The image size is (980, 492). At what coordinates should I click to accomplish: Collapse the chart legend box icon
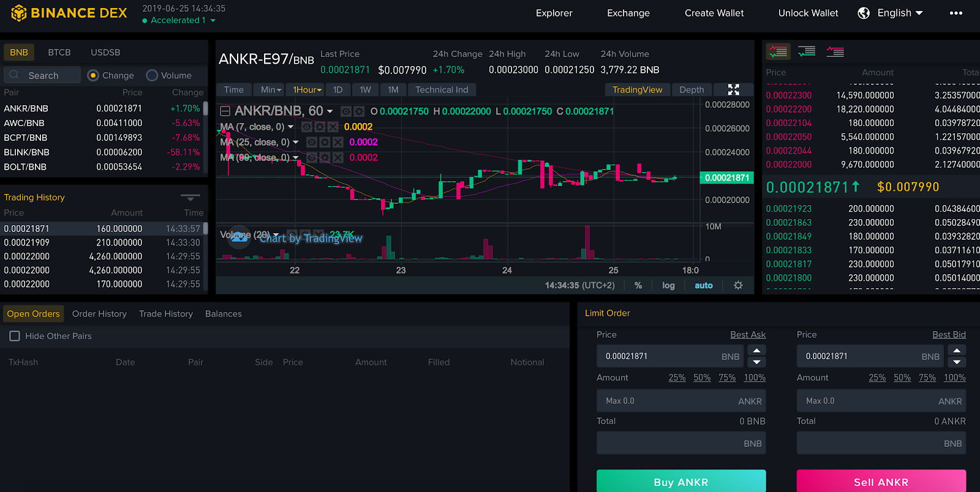(x=225, y=111)
